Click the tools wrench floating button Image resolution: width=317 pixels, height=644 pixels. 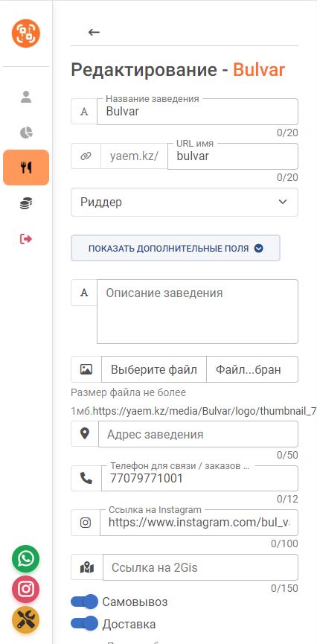[26, 619]
